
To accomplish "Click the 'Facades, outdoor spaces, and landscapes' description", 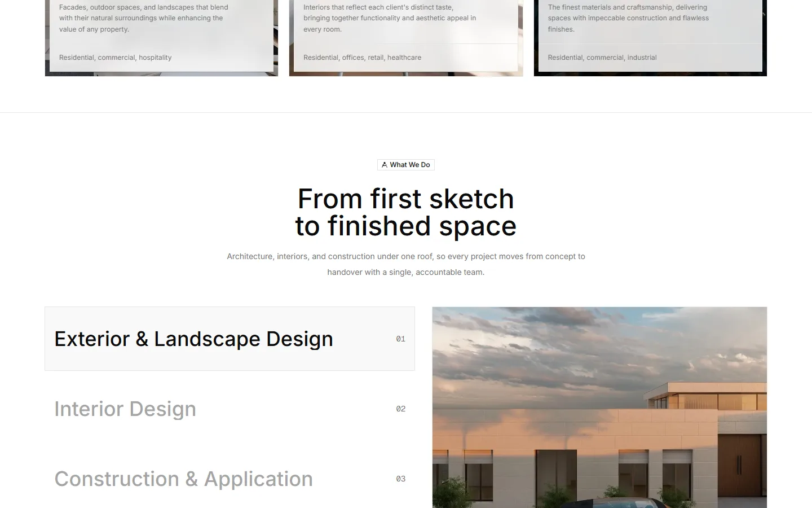I will pyautogui.click(x=144, y=18).
